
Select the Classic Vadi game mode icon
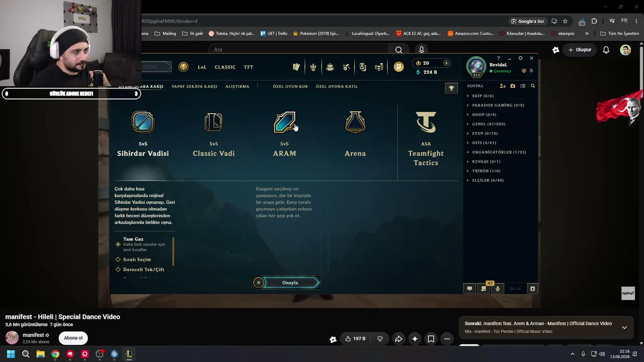[x=214, y=122]
